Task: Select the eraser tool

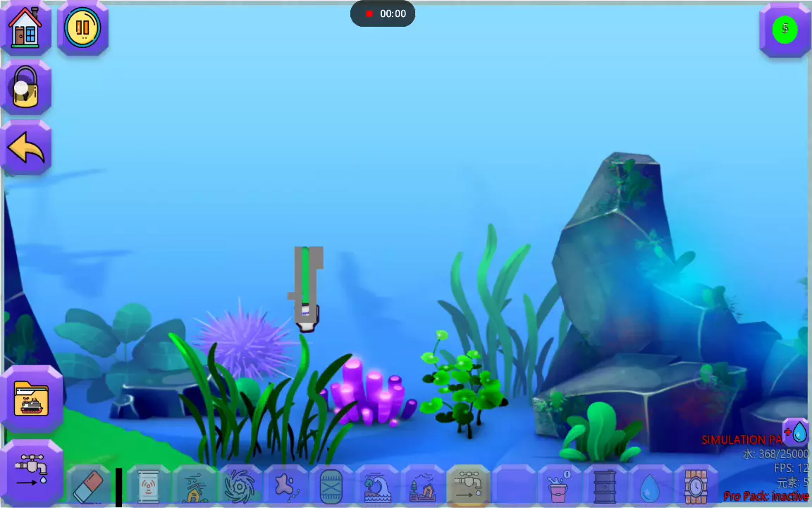Action: coord(89,486)
